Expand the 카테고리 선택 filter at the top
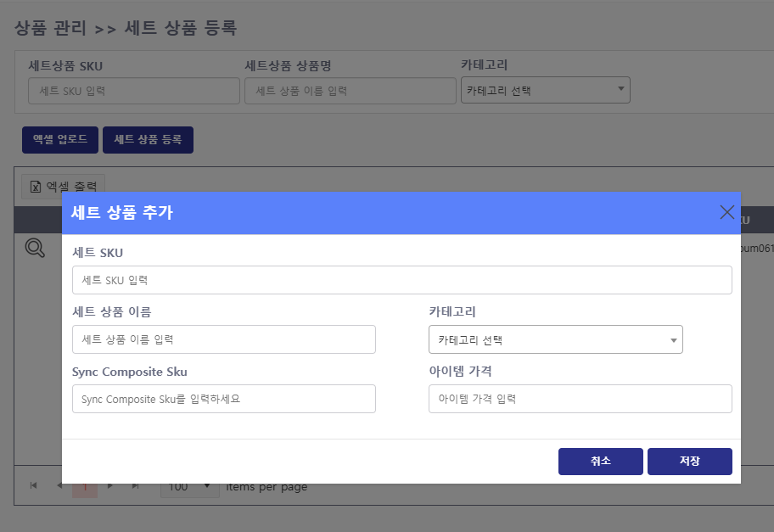Screen dimensions: 774x532 (545, 90)
